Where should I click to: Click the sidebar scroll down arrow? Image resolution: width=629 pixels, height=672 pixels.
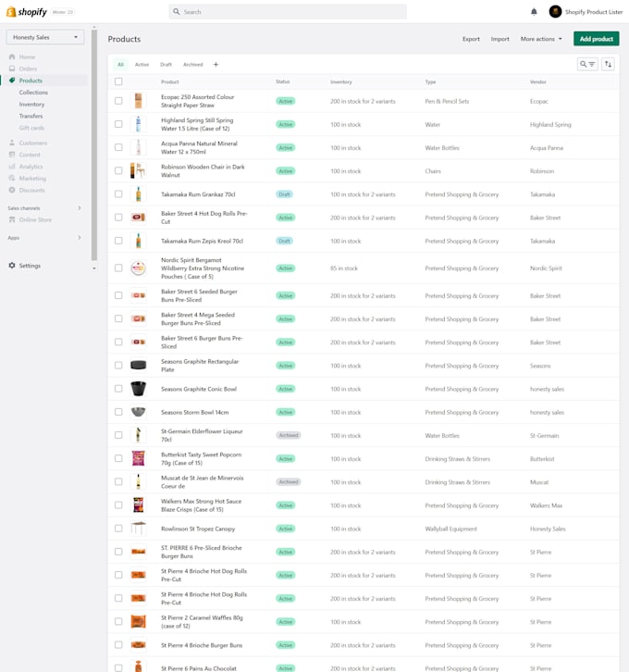point(94,268)
